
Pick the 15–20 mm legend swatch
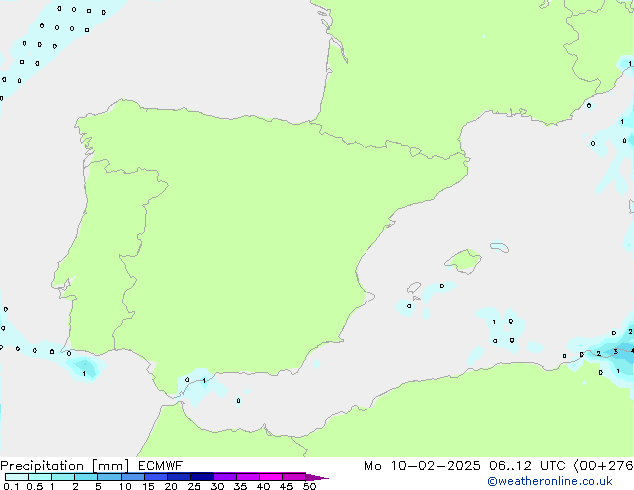pos(155,477)
